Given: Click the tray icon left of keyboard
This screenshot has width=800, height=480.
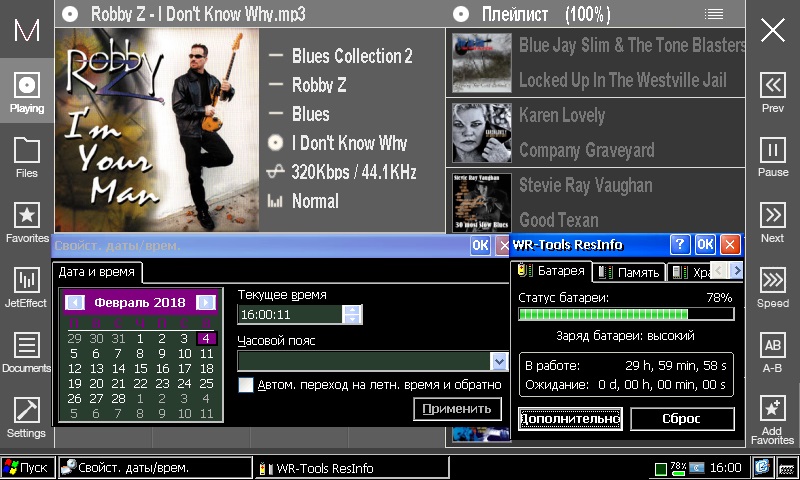Looking at the screenshot, I should 762,467.
